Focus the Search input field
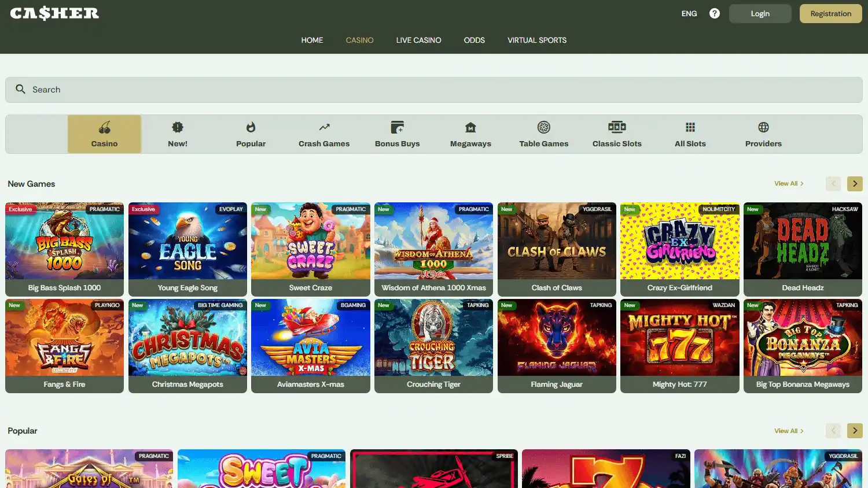Image resolution: width=868 pixels, height=488 pixels. click(x=434, y=90)
